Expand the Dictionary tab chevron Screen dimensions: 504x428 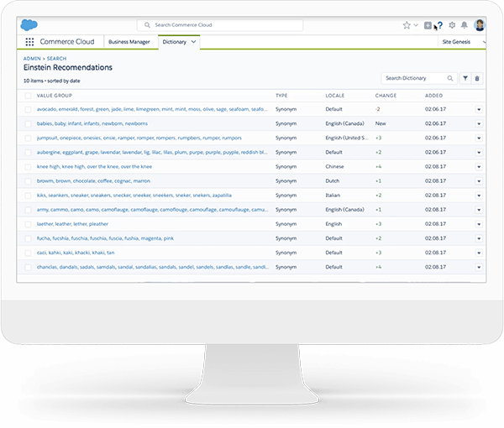193,42
